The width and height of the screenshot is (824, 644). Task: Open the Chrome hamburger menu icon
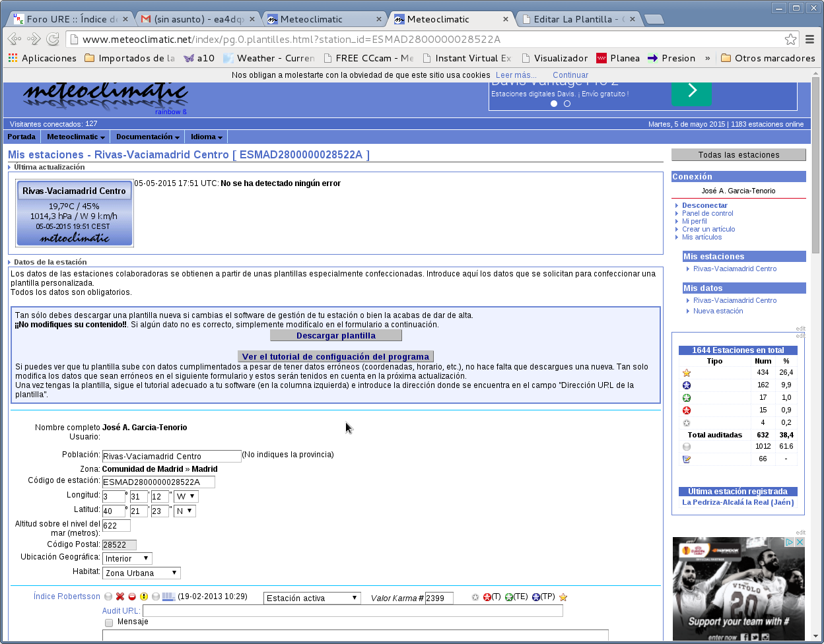tap(810, 39)
